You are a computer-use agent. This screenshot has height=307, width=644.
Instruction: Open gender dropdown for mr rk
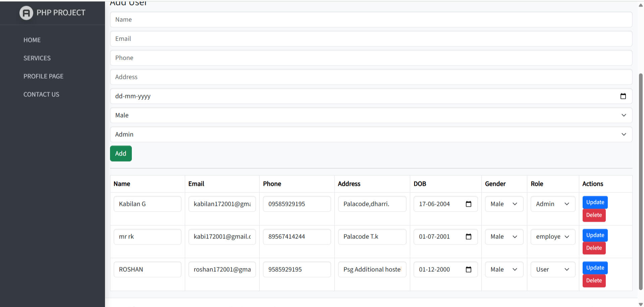tap(504, 236)
